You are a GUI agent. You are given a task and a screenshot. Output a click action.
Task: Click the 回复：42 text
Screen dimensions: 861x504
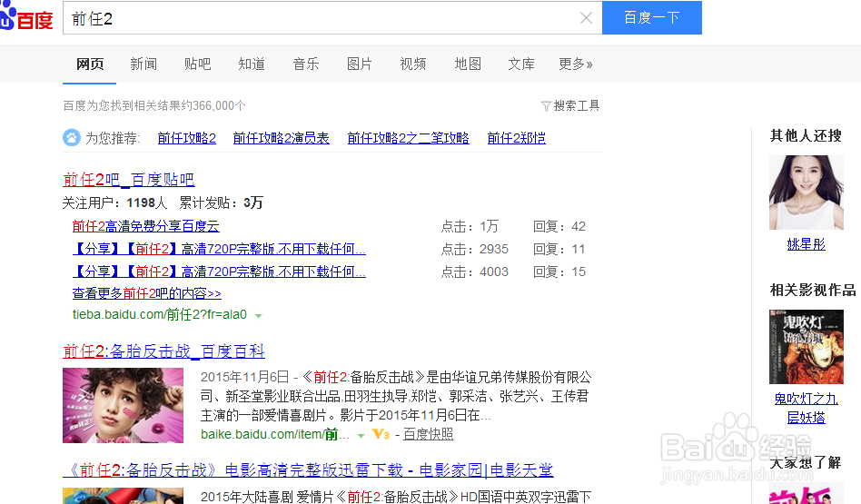[559, 226]
